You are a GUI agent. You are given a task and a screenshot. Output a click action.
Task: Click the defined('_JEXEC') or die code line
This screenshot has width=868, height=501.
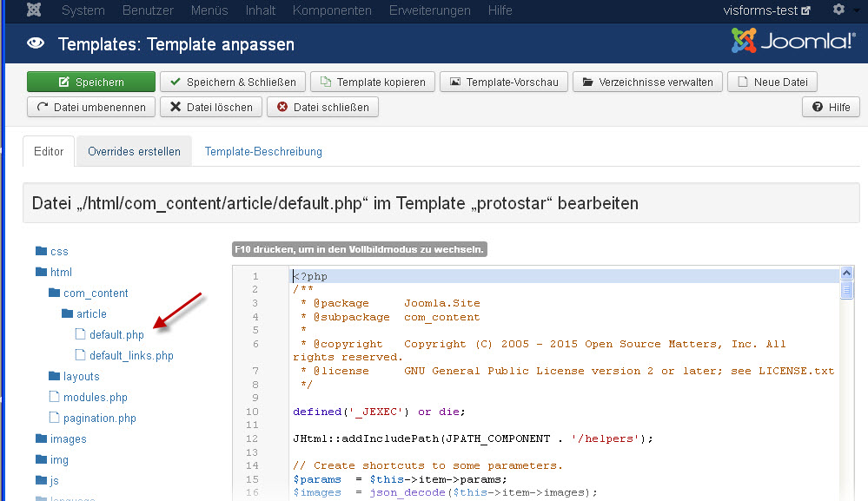(379, 412)
